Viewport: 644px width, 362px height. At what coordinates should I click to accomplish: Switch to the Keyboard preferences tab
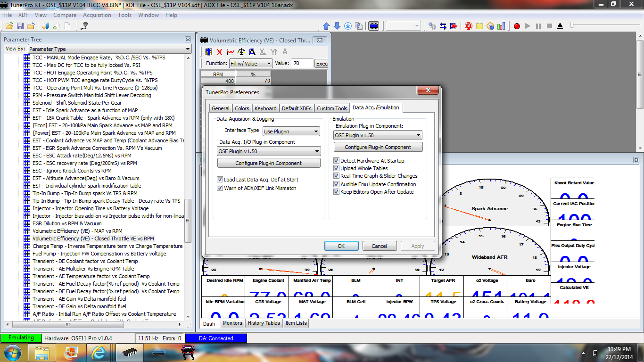click(x=265, y=108)
